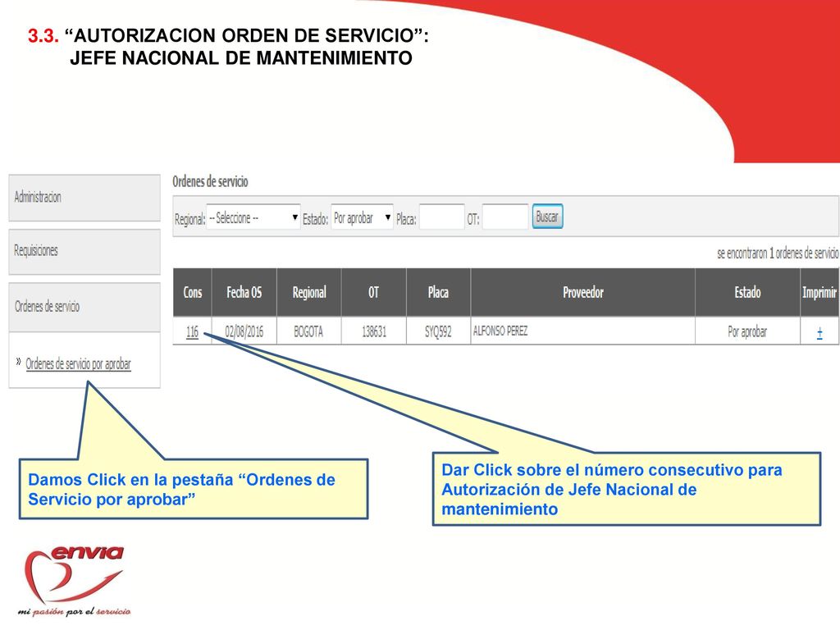Open the Administracion sidebar menu
The image size is (840, 630).
84,198
